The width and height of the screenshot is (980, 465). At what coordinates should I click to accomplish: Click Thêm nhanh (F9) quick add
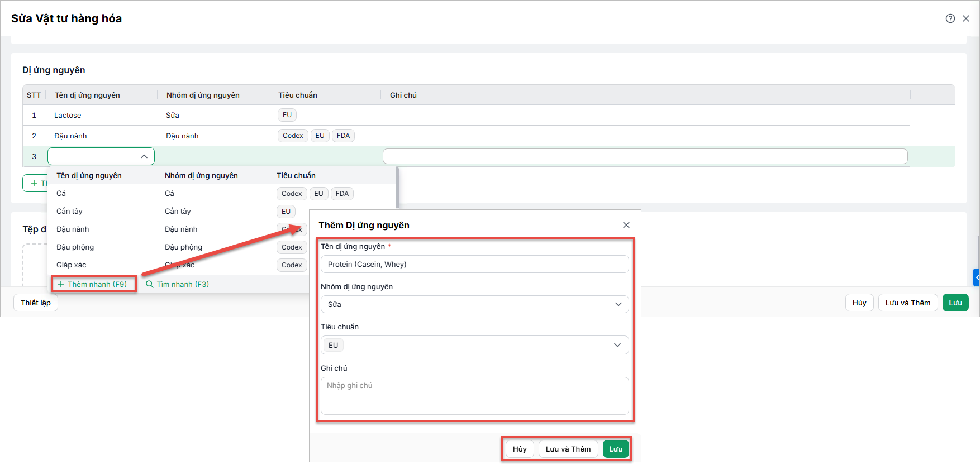click(x=93, y=284)
